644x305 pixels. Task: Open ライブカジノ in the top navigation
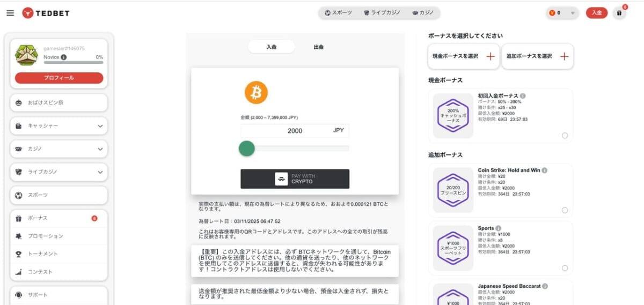coord(382,12)
